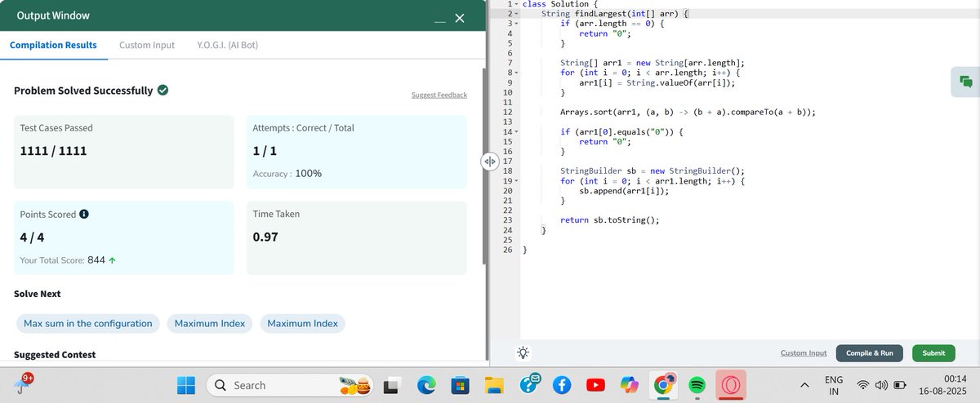Viewport: 980px width, 403px height.
Task: Click inside the code editor on line 12
Action: tap(688, 113)
